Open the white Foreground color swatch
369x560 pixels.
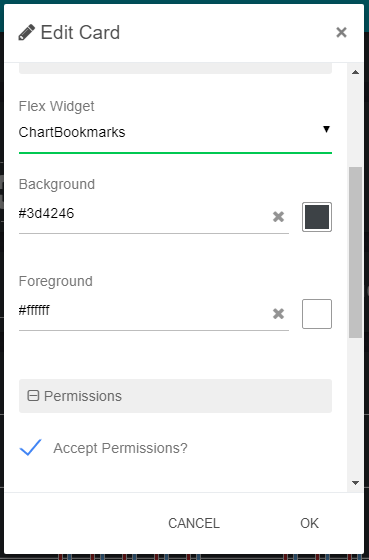click(x=317, y=314)
